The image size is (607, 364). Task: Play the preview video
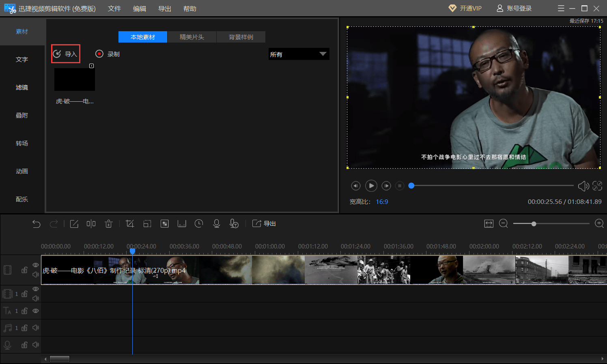371,186
